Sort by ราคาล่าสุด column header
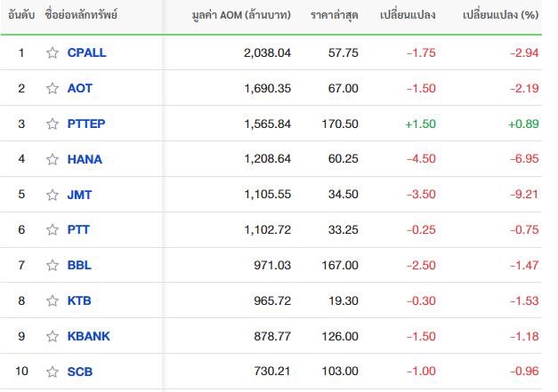This screenshot has width=558, height=392. [x=334, y=15]
